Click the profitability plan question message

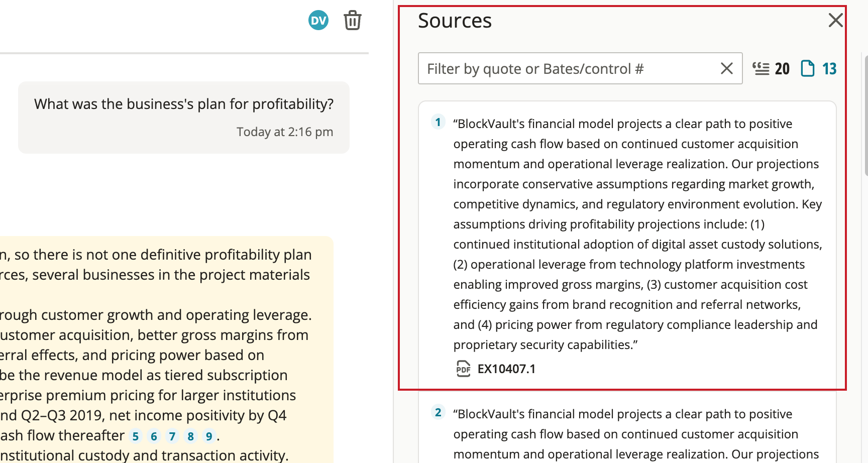point(184,118)
